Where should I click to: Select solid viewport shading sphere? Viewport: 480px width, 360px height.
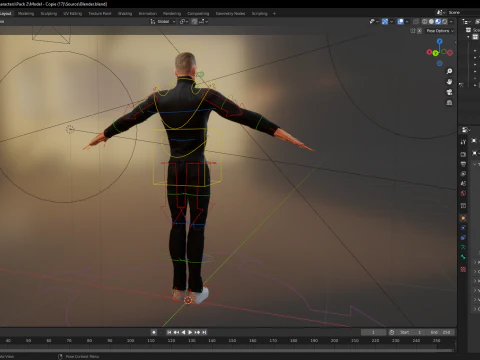[x=431, y=21]
